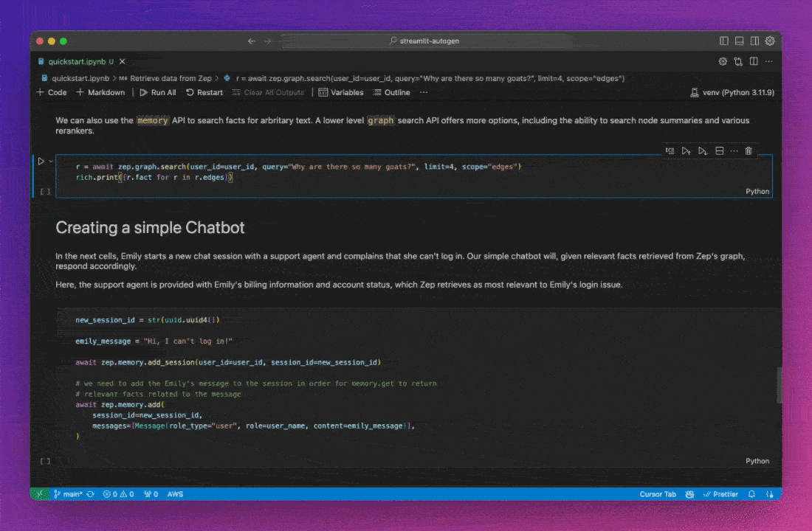Select the quickstart.ipynb editor tab
Image resolution: width=812 pixels, height=531 pixels.
[80, 62]
